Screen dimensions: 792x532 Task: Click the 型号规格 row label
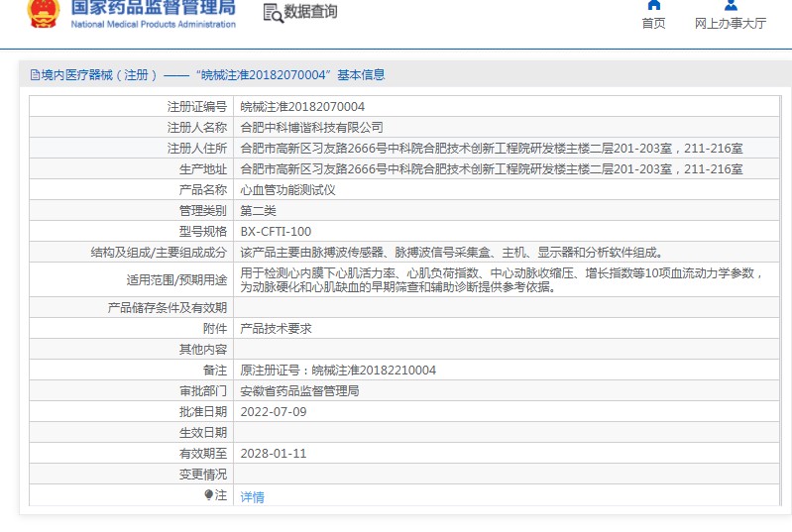pyautogui.click(x=203, y=232)
